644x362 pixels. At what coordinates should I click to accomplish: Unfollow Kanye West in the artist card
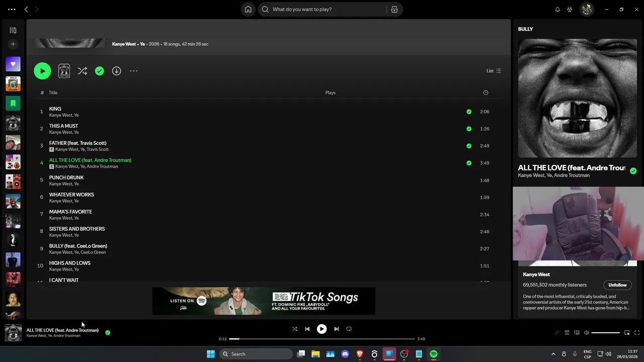617,285
